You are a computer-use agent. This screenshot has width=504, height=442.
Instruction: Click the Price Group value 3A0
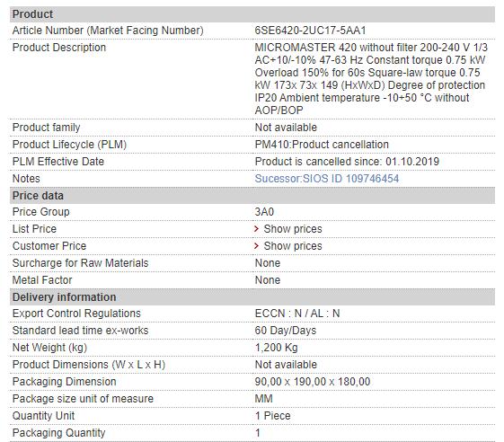click(264, 212)
